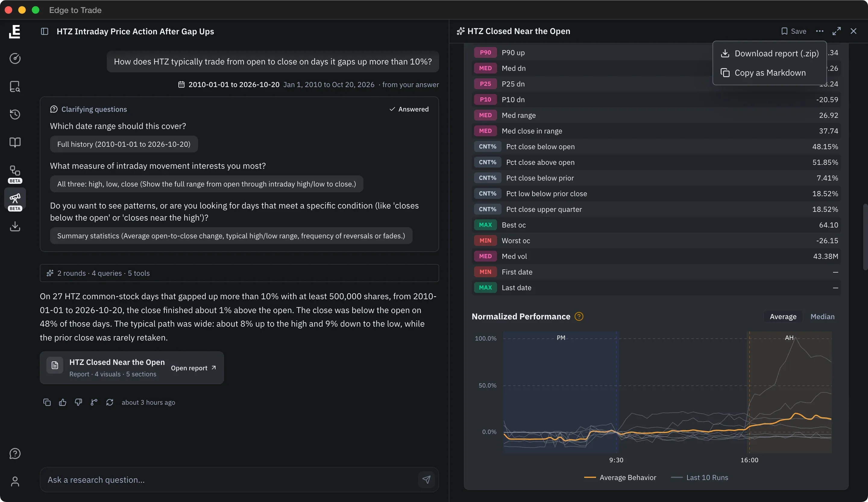Open the user profile icon in sidebar
868x502 pixels.
click(15, 481)
